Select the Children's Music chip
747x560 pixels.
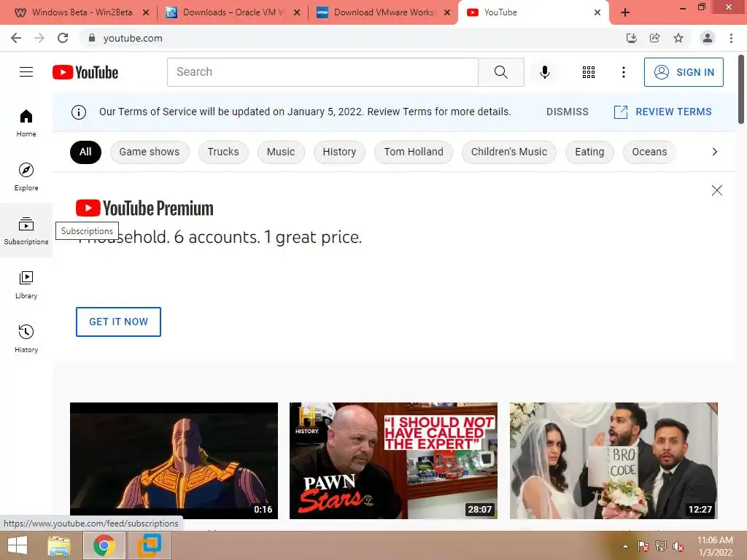(508, 152)
